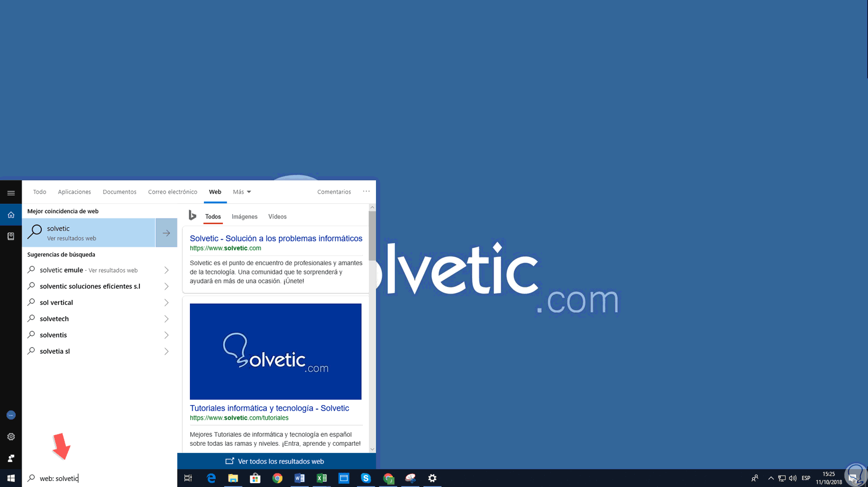
Task: Expand the search panel hamburger menu
Action: click(11, 193)
